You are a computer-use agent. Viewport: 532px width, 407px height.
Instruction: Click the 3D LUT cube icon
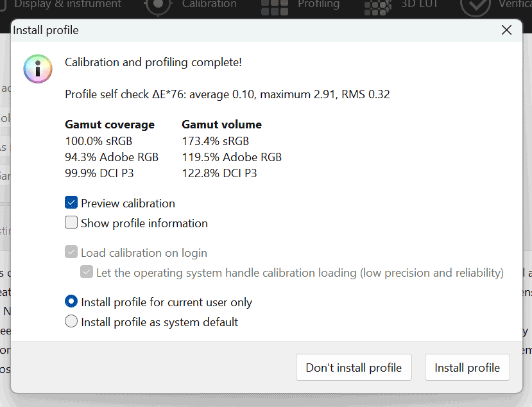coord(377,7)
